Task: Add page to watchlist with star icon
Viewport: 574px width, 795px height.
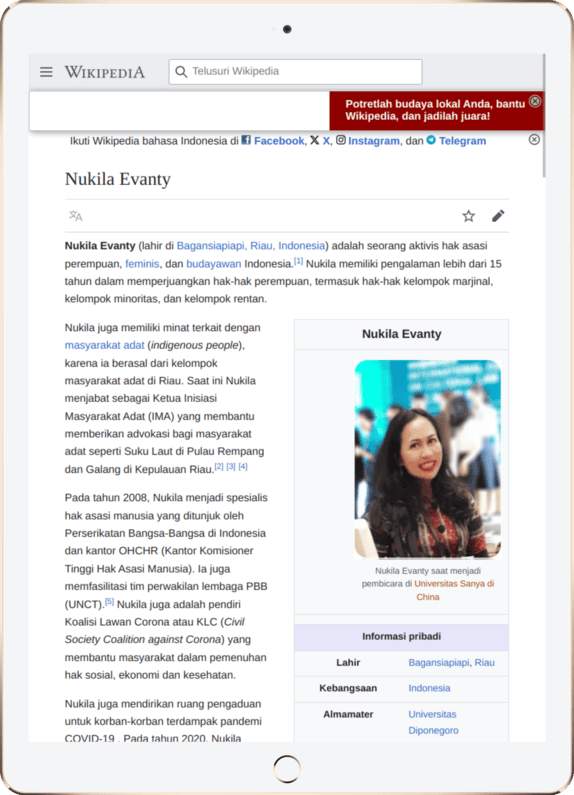Action: pyautogui.click(x=469, y=216)
